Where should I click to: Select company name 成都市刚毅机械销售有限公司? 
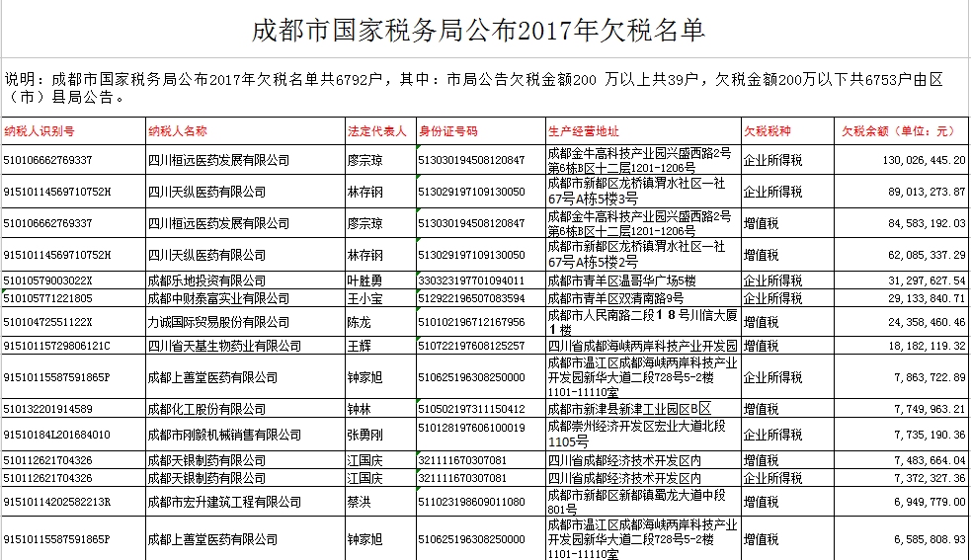click(225, 435)
